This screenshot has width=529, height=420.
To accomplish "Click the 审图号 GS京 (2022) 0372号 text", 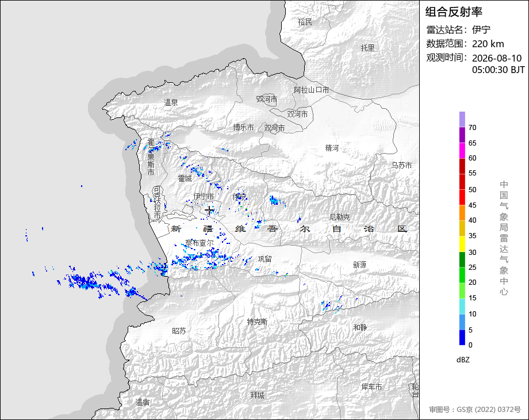I will 475,410.
